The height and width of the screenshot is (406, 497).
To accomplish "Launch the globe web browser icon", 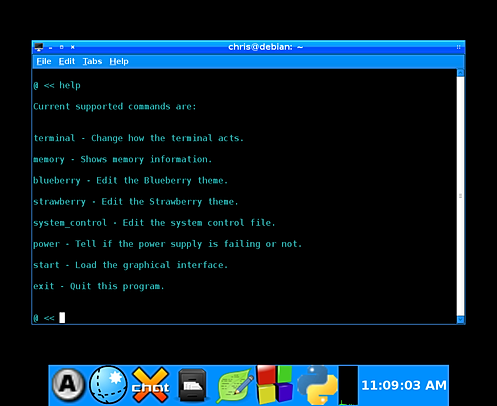I will click(109, 385).
